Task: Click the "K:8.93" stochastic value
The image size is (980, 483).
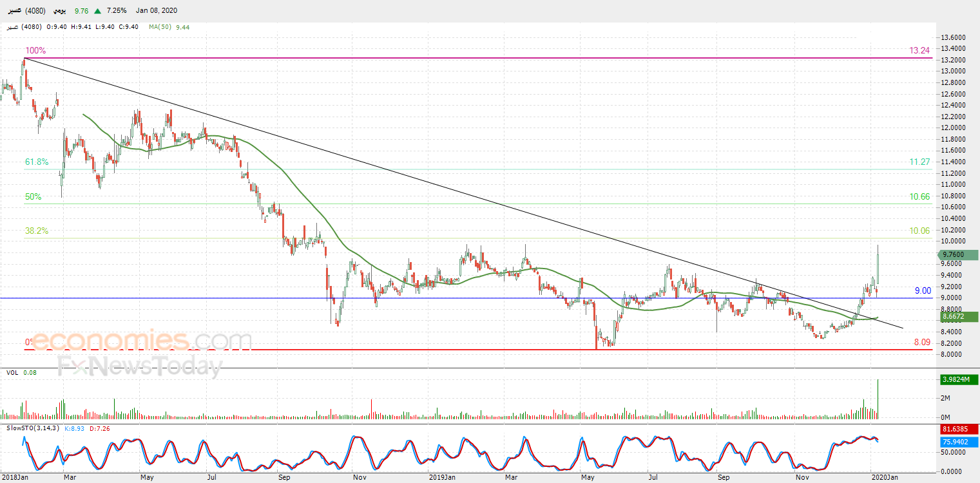Action: [75, 428]
